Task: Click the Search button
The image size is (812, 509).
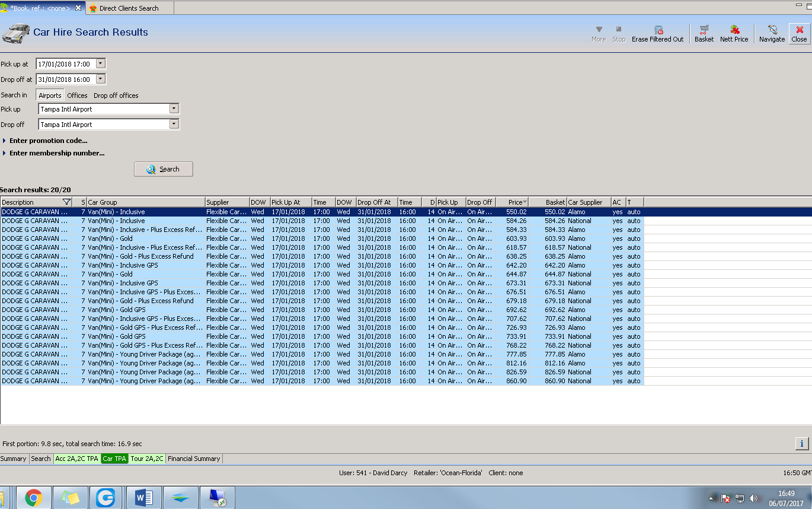Action: click(x=164, y=169)
